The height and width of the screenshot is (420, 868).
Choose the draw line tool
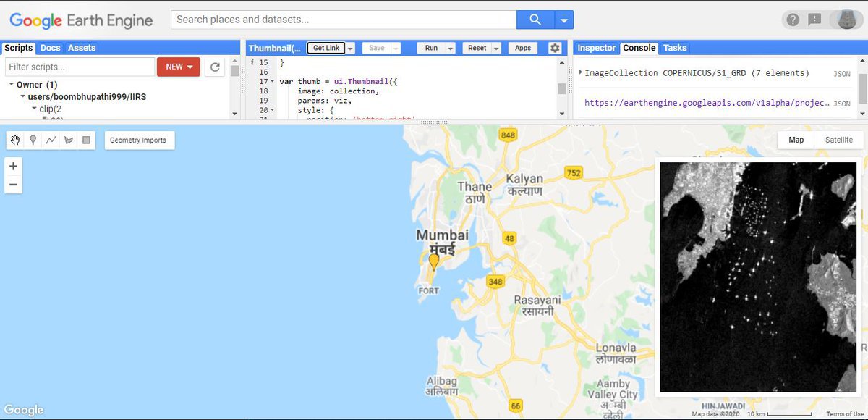click(x=51, y=140)
